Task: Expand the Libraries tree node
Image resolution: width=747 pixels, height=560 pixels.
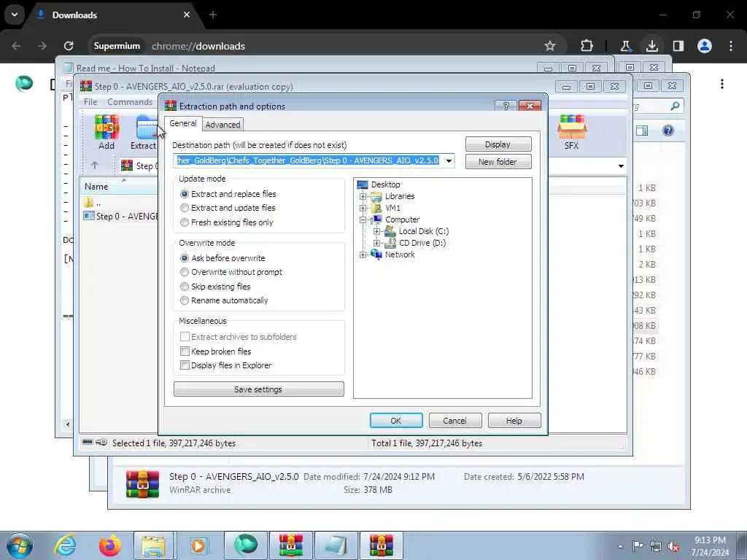Action: (x=363, y=196)
